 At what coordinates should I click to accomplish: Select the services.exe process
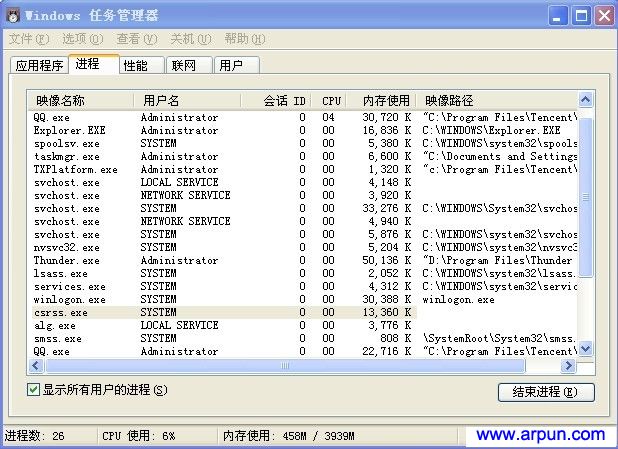tap(303, 287)
